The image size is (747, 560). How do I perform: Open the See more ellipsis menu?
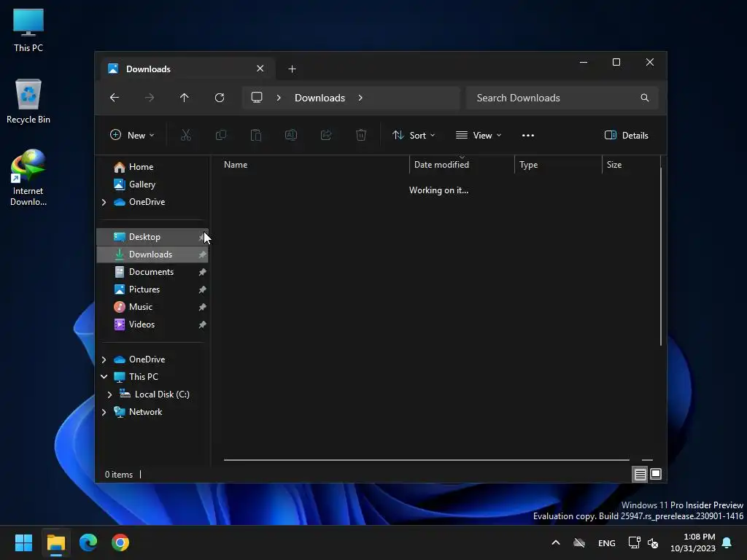click(x=528, y=135)
